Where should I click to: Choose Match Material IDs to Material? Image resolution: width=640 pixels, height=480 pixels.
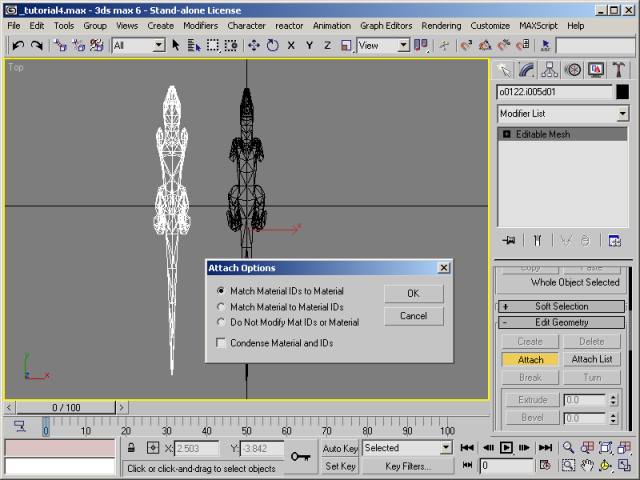(x=221, y=291)
